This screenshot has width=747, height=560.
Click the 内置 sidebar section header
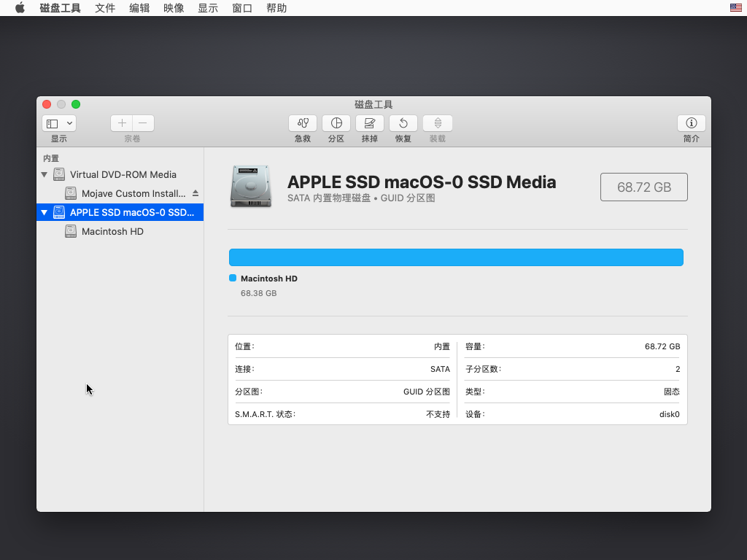(x=51, y=158)
